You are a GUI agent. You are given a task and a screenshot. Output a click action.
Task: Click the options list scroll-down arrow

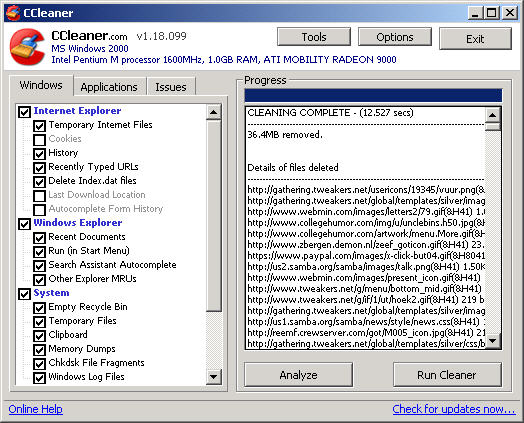pos(214,377)
